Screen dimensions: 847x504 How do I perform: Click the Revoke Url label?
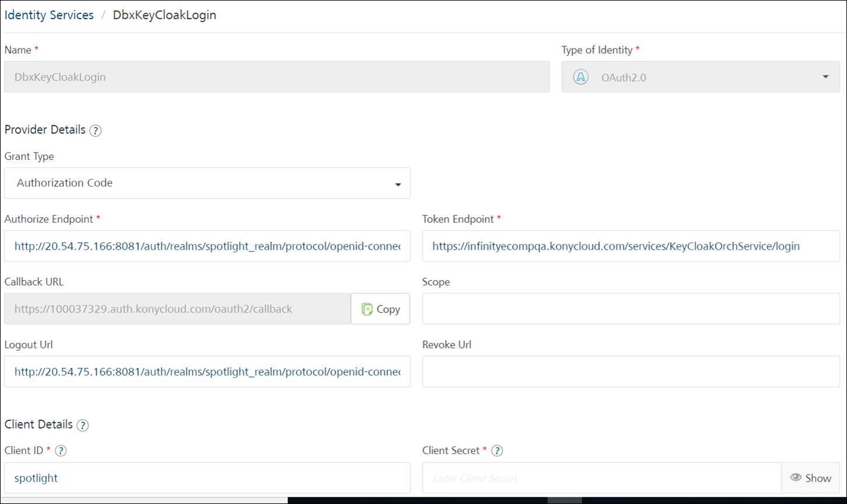point(447,345)
